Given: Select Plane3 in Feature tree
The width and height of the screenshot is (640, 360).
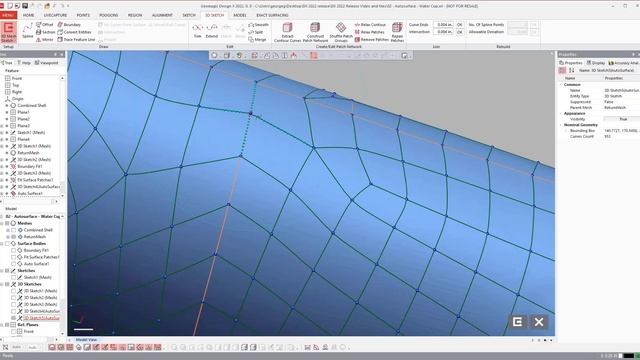Looking at the screenshot, I should pos(23,126).
